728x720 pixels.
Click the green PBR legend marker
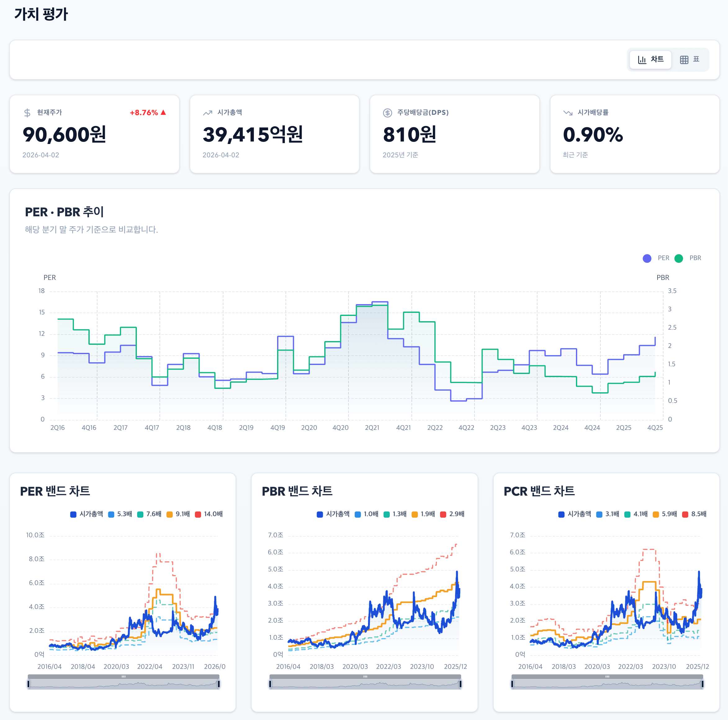[679, 258]
